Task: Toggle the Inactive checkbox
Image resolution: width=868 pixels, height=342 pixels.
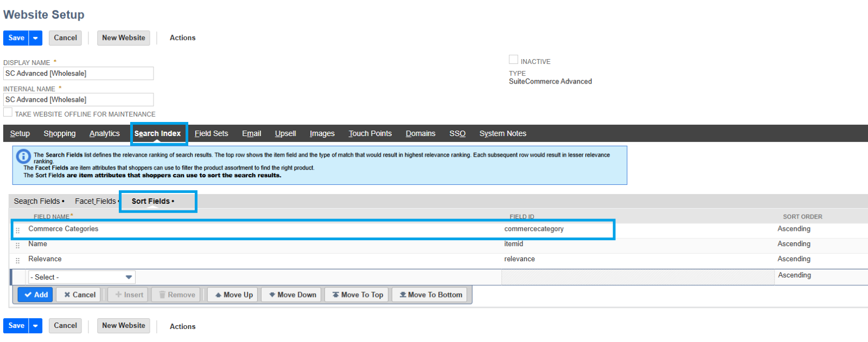Action: click(x=513, y=60)
